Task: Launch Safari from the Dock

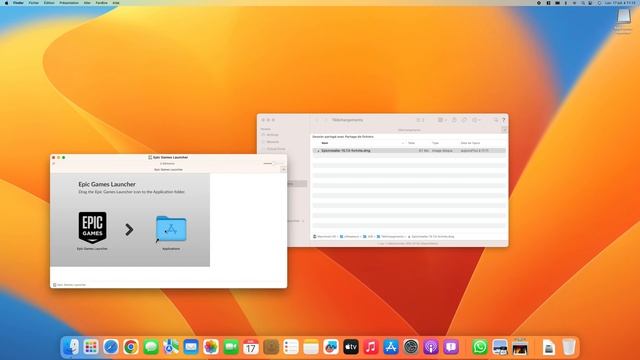Action: click(x=111, y=347)
